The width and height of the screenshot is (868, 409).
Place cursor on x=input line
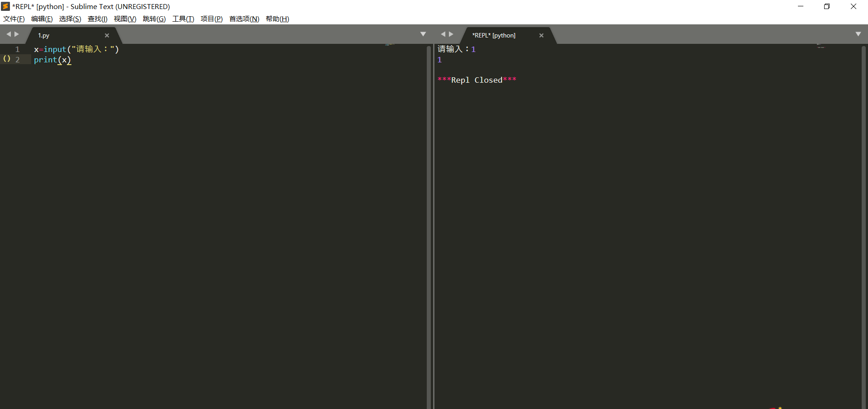coord(76,49)
